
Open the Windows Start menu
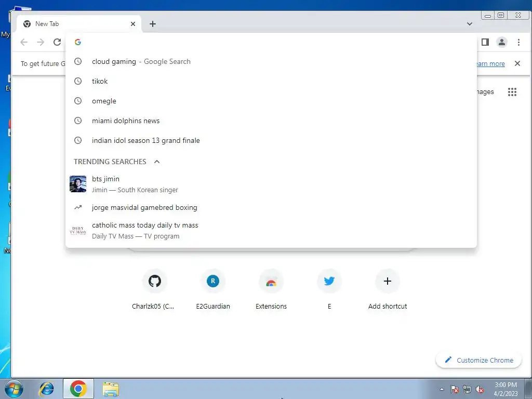(x=14, y=389)
